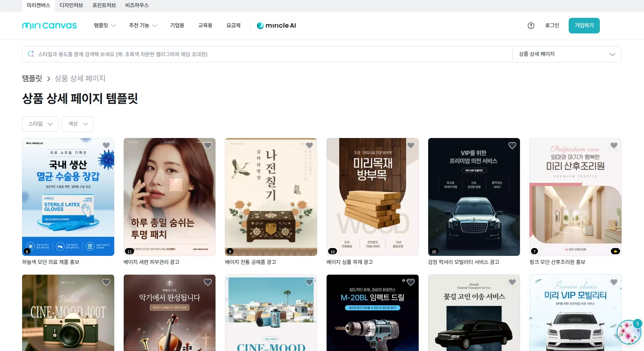Favorite the transparent patch skincare template
Screen dimensions: 644x351
pos(208,145)
